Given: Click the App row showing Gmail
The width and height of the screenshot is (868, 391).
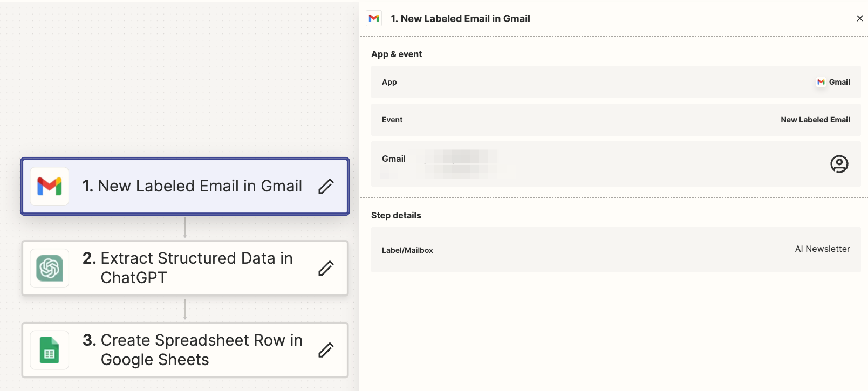Looking at the screenshot, I should tap(616, 82).
